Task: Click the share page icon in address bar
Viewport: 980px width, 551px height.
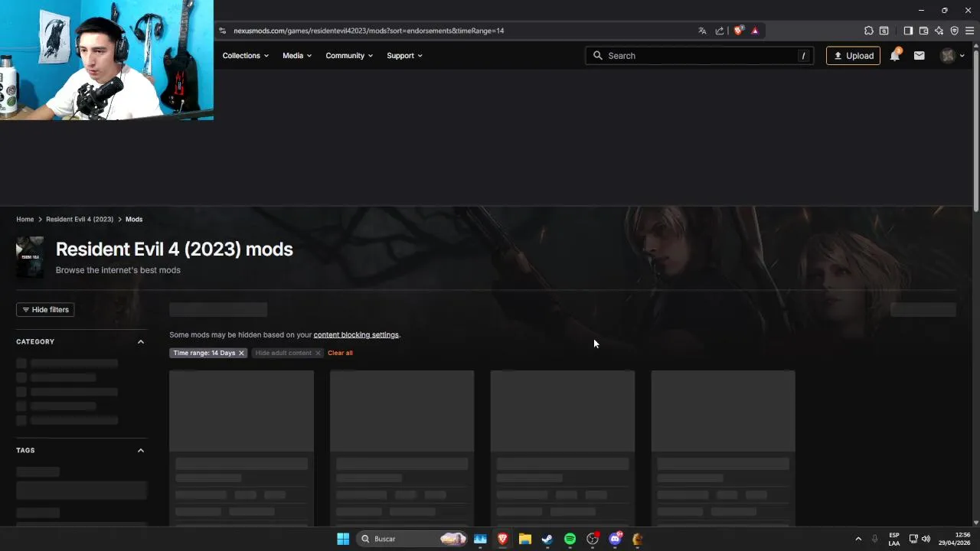Action: [720, 31]
